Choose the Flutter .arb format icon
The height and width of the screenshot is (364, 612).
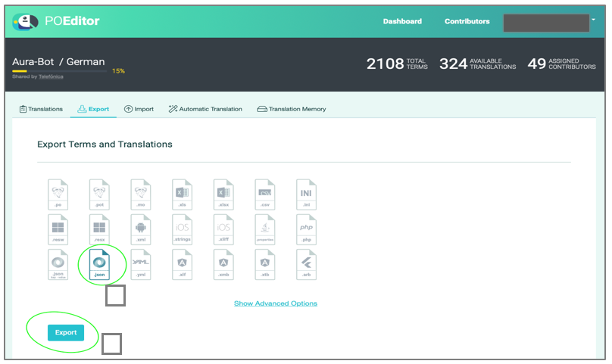tap(306, 265)
